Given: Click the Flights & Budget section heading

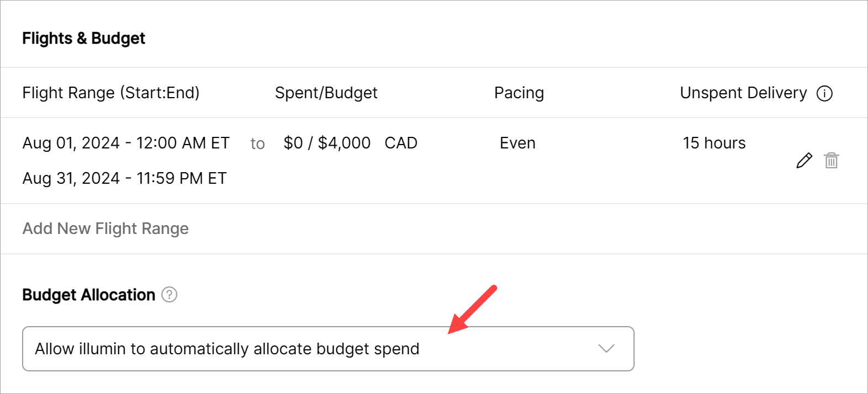Looking at the screenshot, I should click(x=84, y=38).
